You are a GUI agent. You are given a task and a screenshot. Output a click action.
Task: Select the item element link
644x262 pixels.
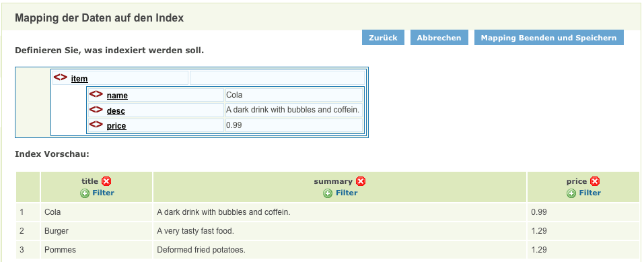(79, 79)
